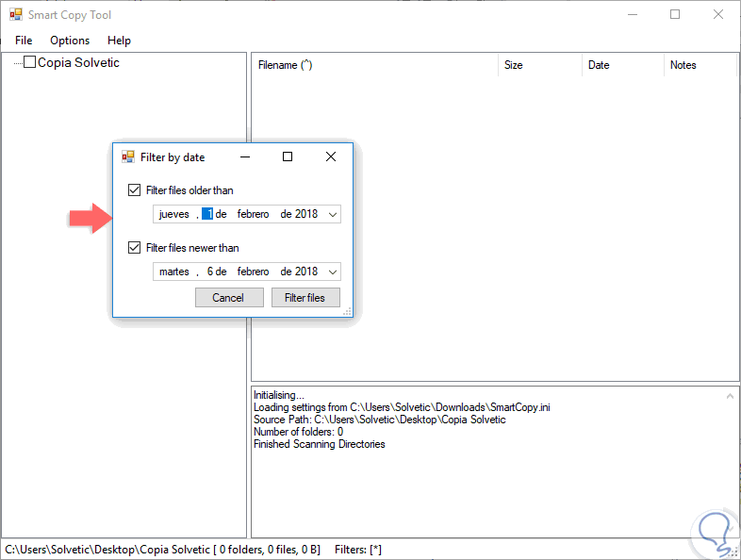Click martes weekday in newer-than date
This screenshot has width=741, height=560.
pos(173,272)
